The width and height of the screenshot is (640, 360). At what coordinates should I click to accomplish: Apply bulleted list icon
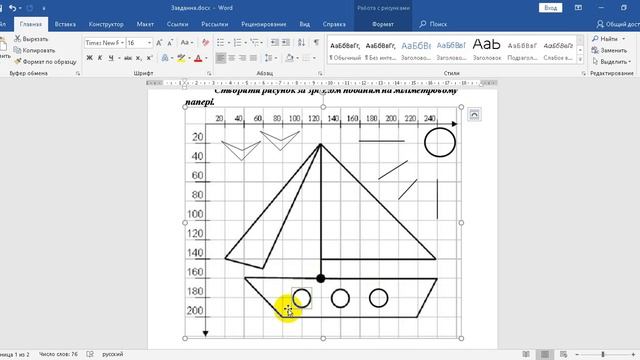pos(220,42)
